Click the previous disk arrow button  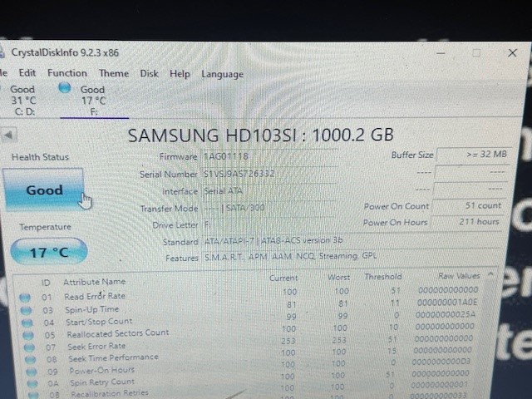8,135
